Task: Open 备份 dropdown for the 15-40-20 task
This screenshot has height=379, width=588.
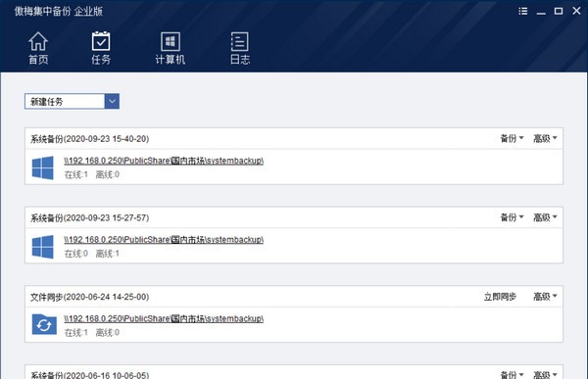Action: coord(512,139)
